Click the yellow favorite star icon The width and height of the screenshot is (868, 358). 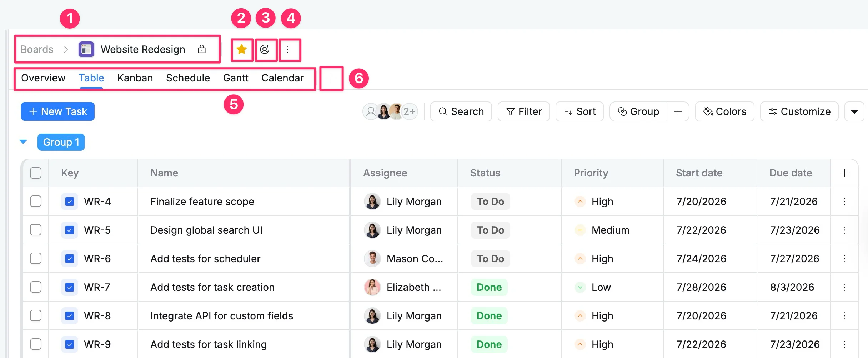click(x=242, y=49)
